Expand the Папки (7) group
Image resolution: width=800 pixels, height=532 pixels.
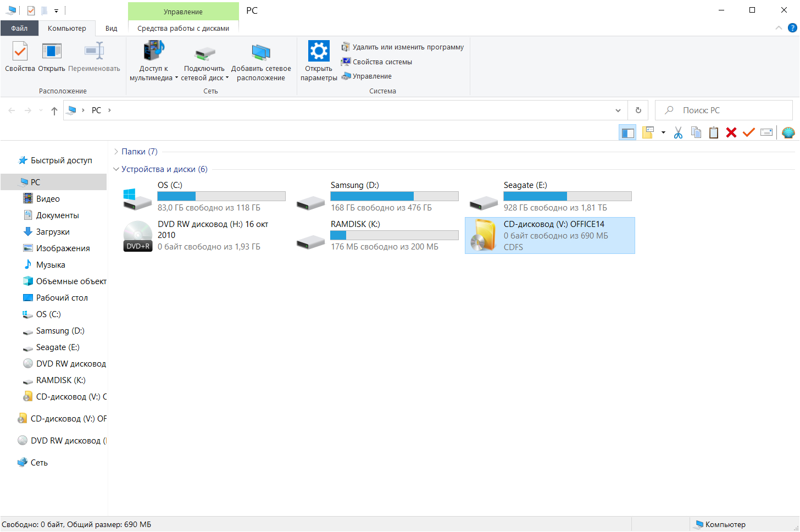[x=116, y=152]
